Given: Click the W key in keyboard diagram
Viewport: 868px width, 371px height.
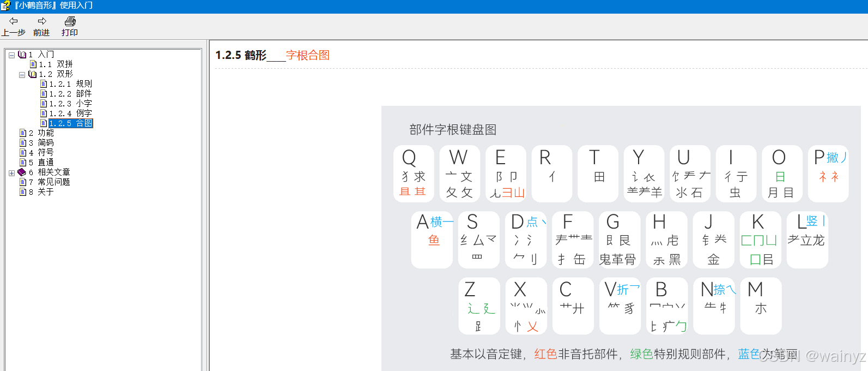Looking at the screenshot, I should (460, 173).
